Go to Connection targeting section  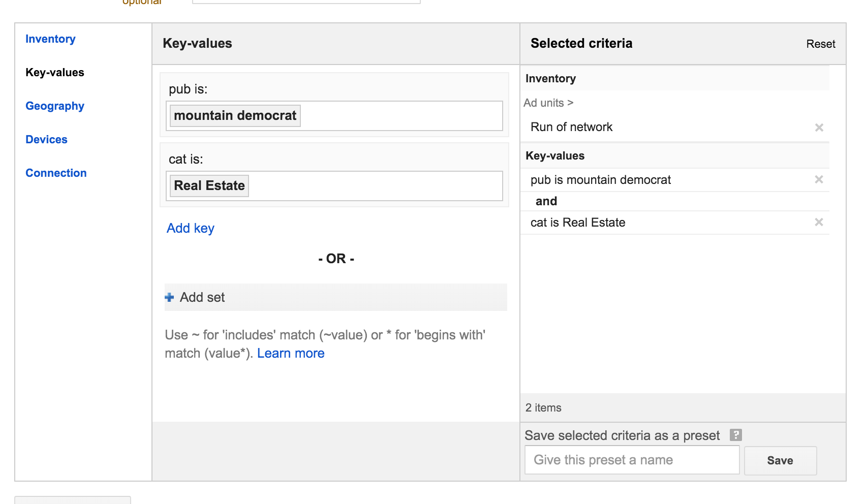56,173
